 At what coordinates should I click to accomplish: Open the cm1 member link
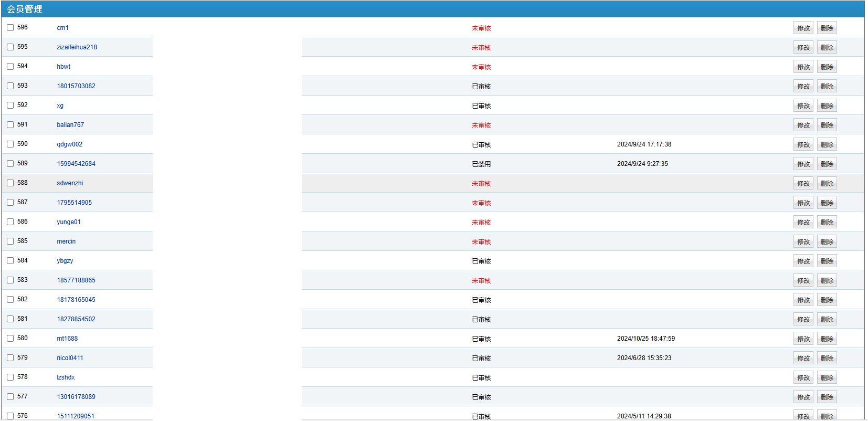click(62, 28)
